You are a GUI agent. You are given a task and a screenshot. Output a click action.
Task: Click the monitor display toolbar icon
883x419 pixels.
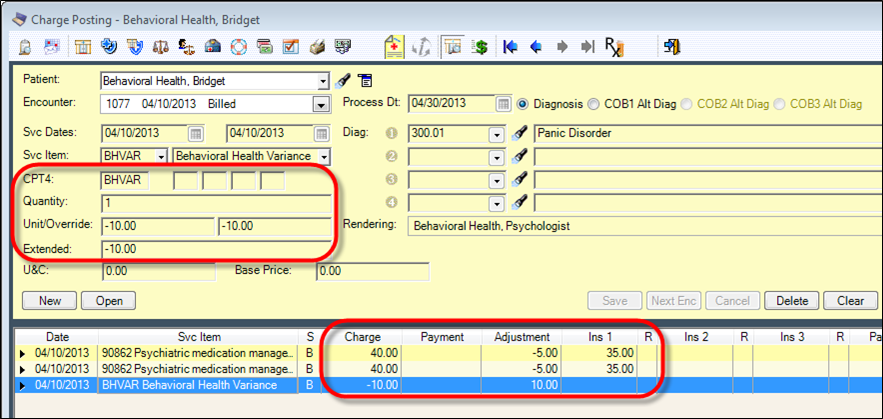click(x=343, y=46)
